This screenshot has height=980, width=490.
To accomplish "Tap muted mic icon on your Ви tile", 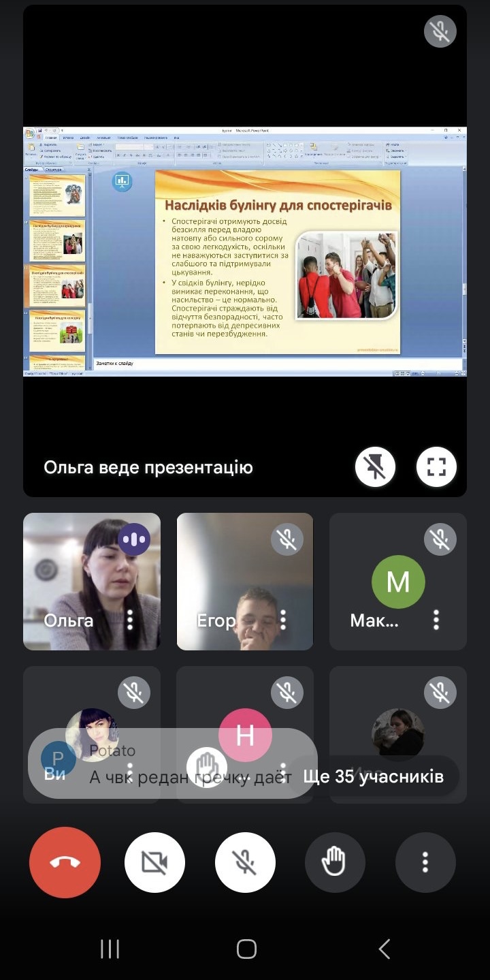I will (x=134, y=693).
